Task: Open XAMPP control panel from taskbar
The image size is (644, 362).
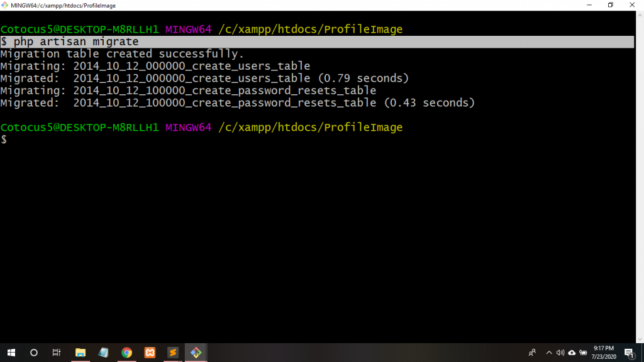Action: coord(150,353)
